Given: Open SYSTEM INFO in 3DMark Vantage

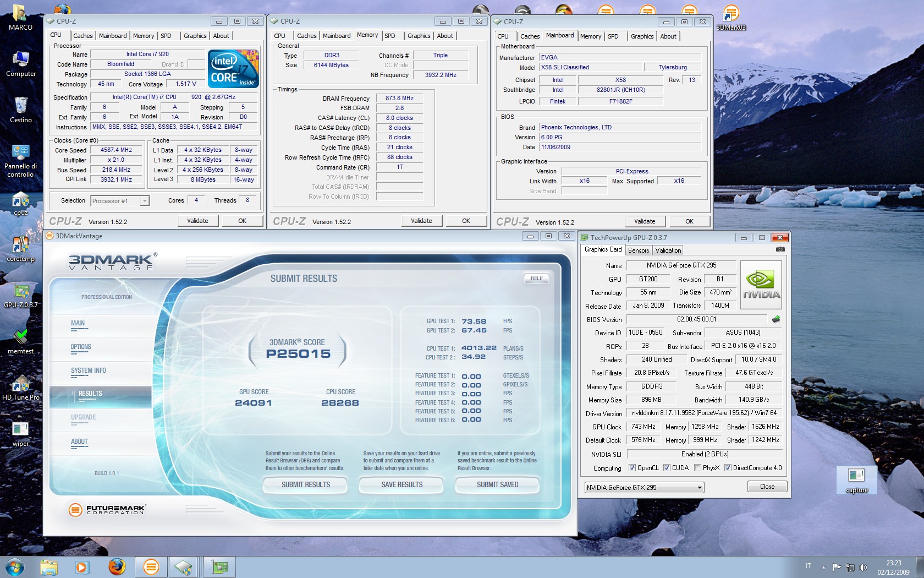Looking at the screenshot, I should point(88,371).
